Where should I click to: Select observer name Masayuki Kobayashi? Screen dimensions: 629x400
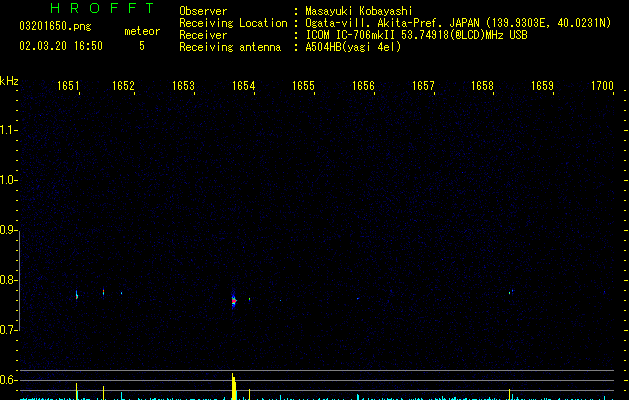tap(359, 11)
